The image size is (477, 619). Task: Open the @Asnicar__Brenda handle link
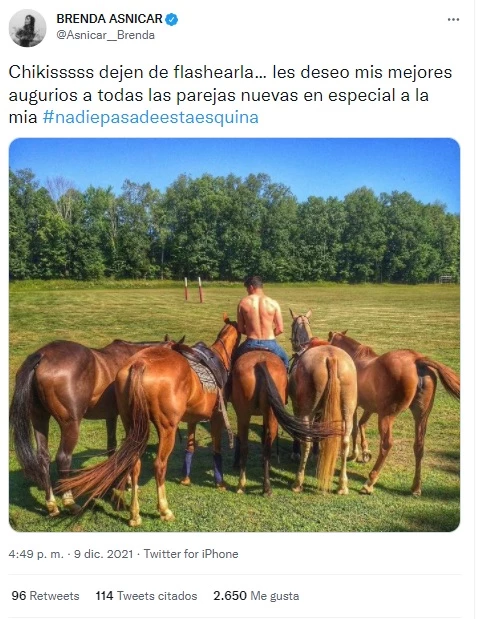click(x=105, y=35)
